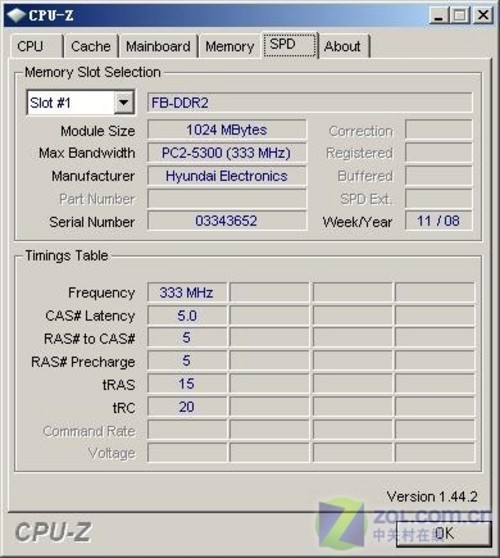Click the serial number 03343652
The height and width of the screenshot is (558, 500).
click(x=227, y=221)
